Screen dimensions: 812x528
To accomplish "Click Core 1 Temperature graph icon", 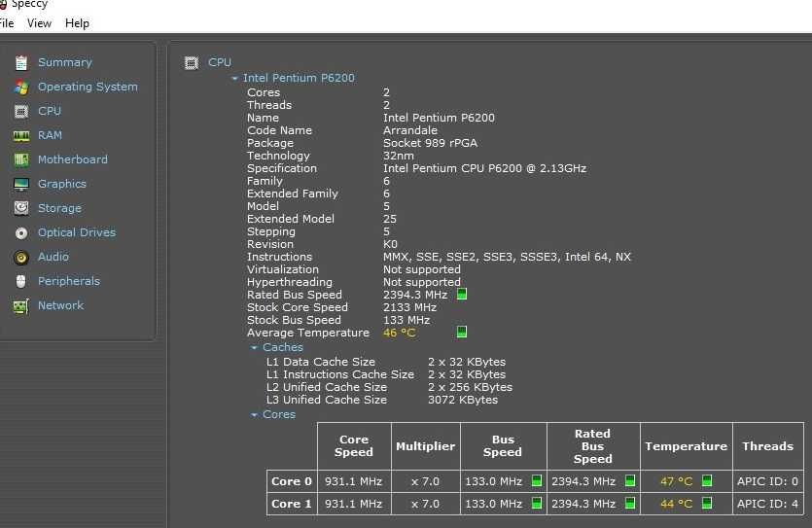I will point(706,503).
